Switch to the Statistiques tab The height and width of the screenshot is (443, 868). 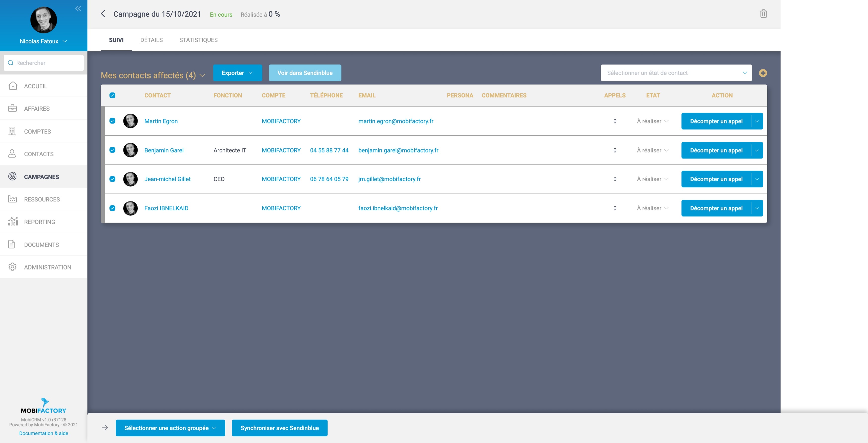point(198,40)
